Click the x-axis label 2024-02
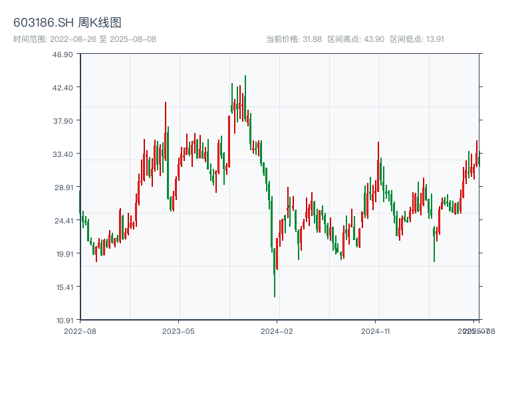532x399 pixels. (277, 331)
